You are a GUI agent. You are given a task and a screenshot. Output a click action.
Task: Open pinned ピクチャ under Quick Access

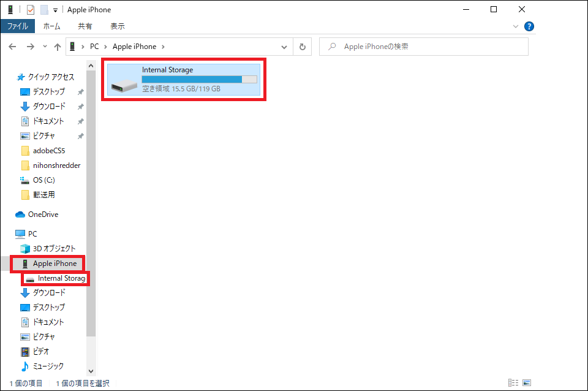click(x=44, y=136)
